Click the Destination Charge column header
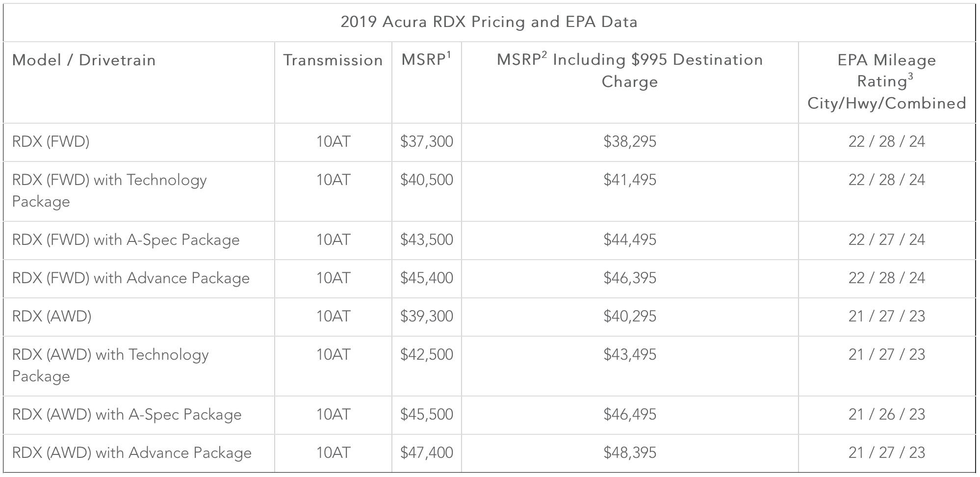 (630, 70)
